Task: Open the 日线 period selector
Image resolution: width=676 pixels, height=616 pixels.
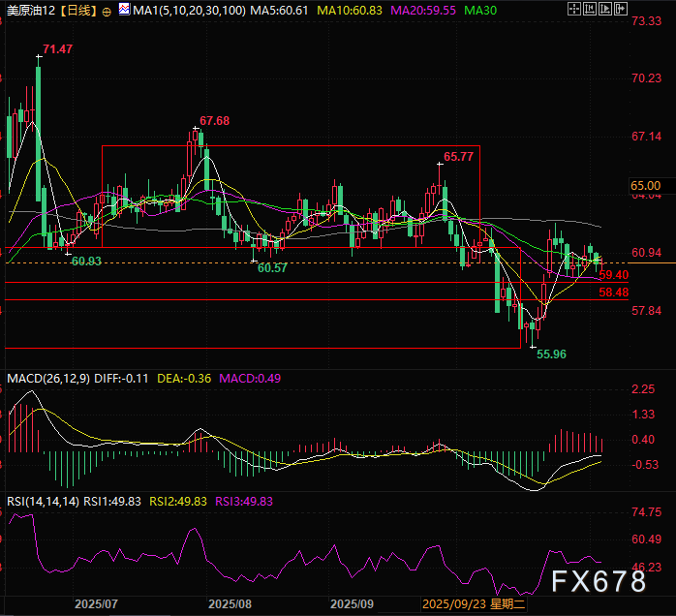Action: pyautogui.click(x=77, y=11)
